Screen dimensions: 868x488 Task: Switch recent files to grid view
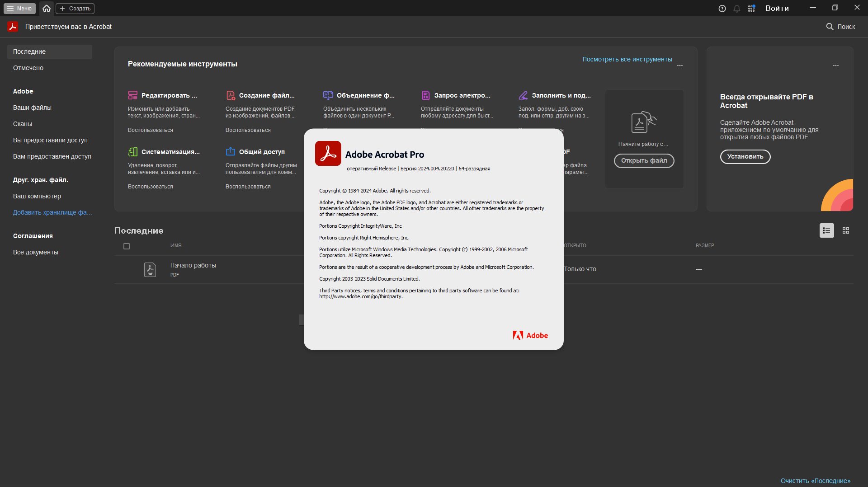coord(846,230)
